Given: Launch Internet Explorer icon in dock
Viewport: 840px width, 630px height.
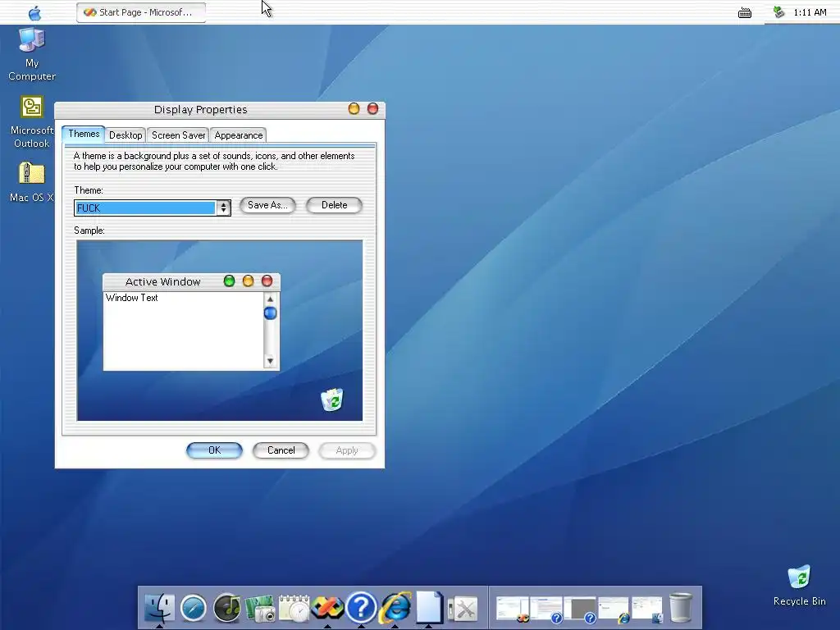Looking at the screenshot, I should click(395, 608).
